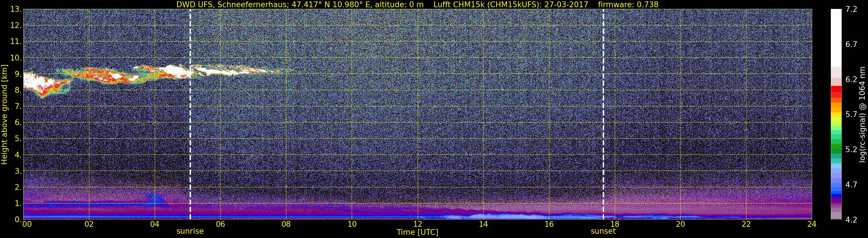Click the '5.2' colorbar value
Screen dimensions: 868x238
point(851,150)
